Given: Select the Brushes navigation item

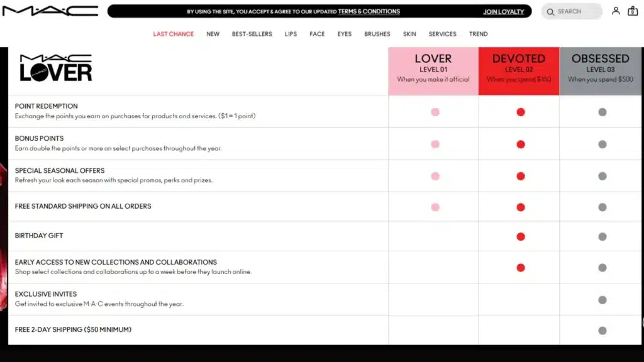Looking at the screenshot, I should (377, 34).
